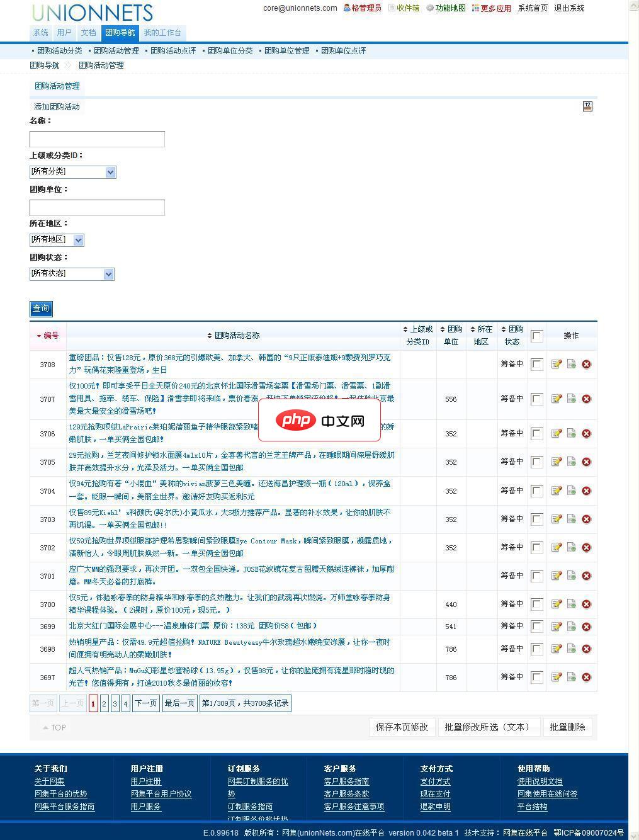Viewport: 639px width, 840px height.
Task: Click the calendar icon near 添加团购活动
Action: click(x=587, y=106)
